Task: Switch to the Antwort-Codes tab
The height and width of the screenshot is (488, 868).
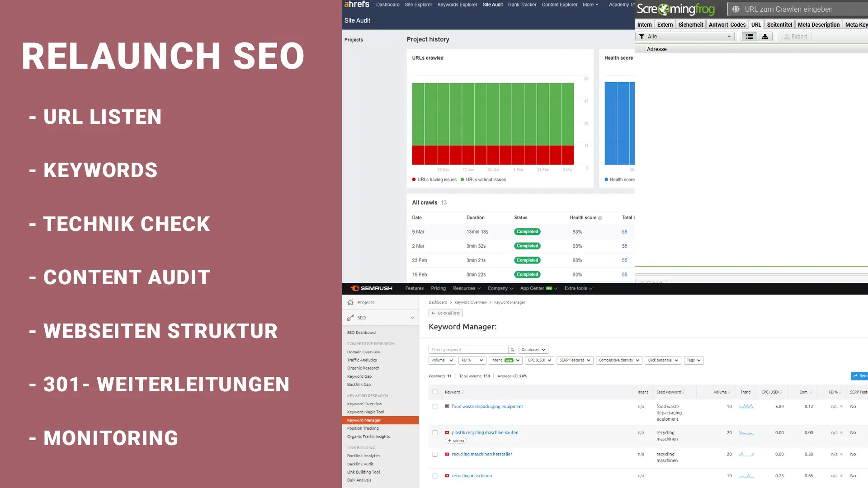Action: (x=727, y=25)
